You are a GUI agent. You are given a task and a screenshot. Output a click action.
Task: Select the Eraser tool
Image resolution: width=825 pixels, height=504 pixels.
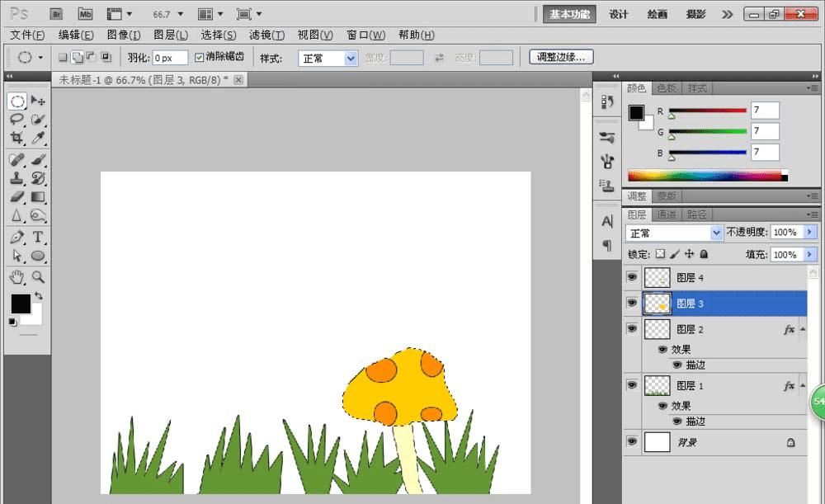16,196
